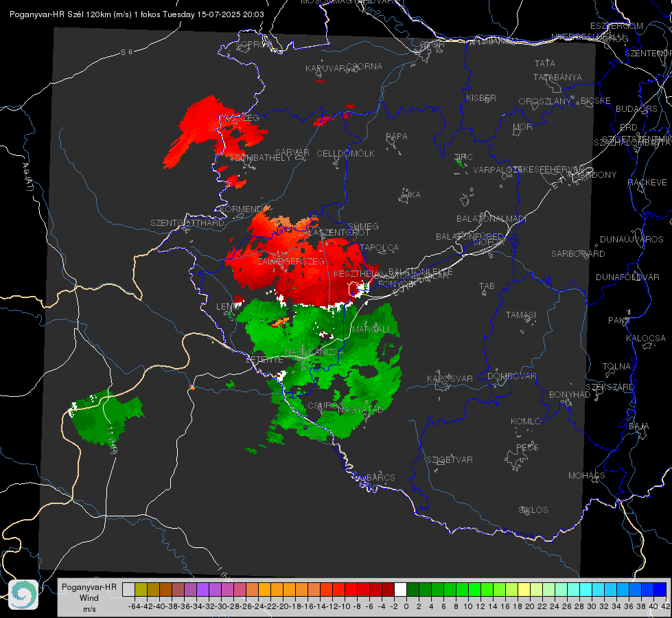The width and height of the screenshot is (672, 618).
Task: Click the CELLDÖMÖLK city label
Action: (346, 154)
